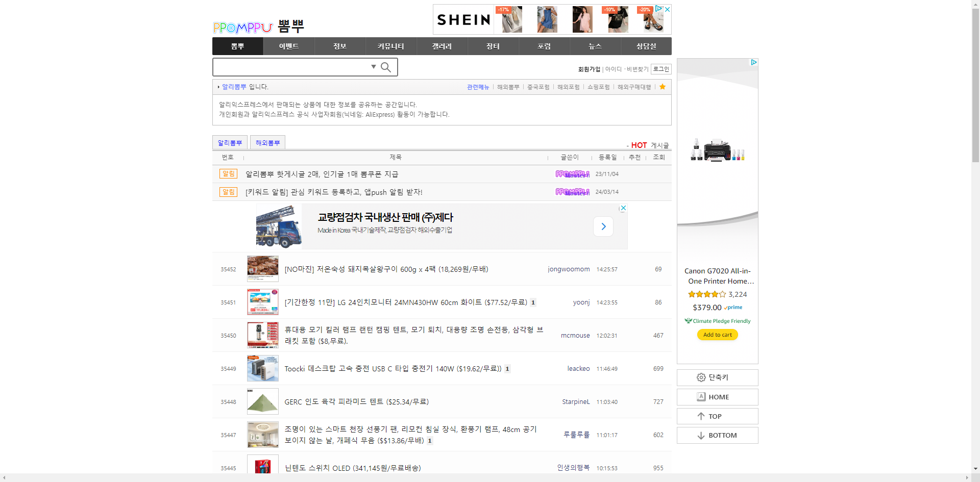Viewport: 980px width, 482px height.
Task: Jump to page BOTTOM with arrow button
Action: (x=717, y=436)
